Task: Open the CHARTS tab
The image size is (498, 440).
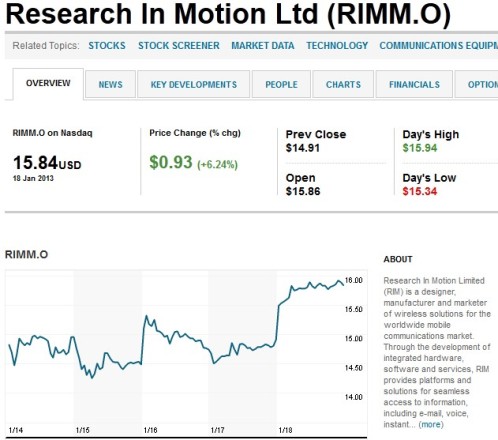Action: (343, 84)
